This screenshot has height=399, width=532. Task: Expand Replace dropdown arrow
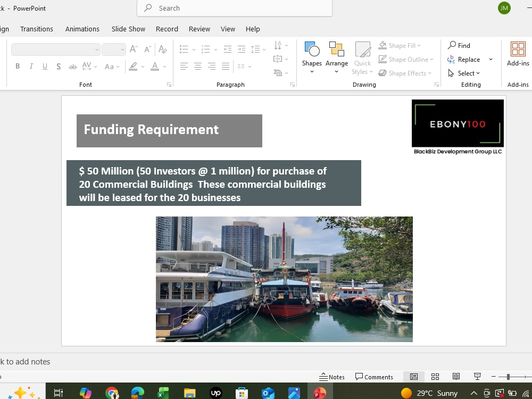491,60
